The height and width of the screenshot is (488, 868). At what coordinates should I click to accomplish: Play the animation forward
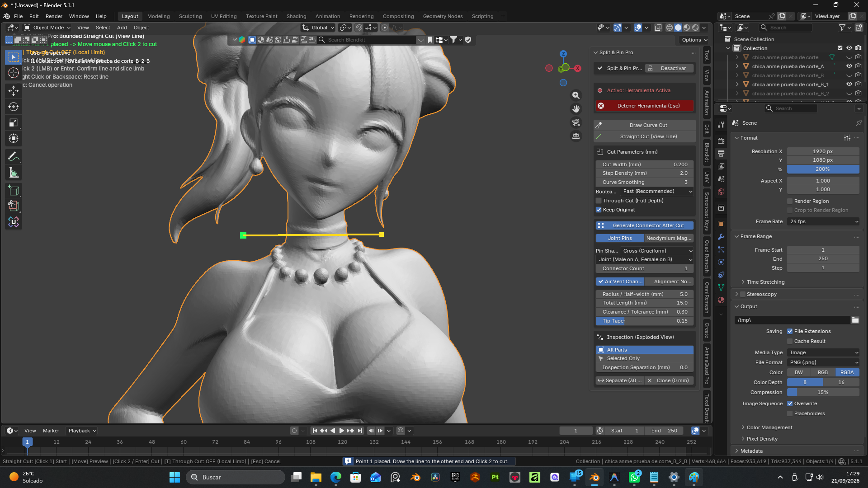tap(342, 431)
